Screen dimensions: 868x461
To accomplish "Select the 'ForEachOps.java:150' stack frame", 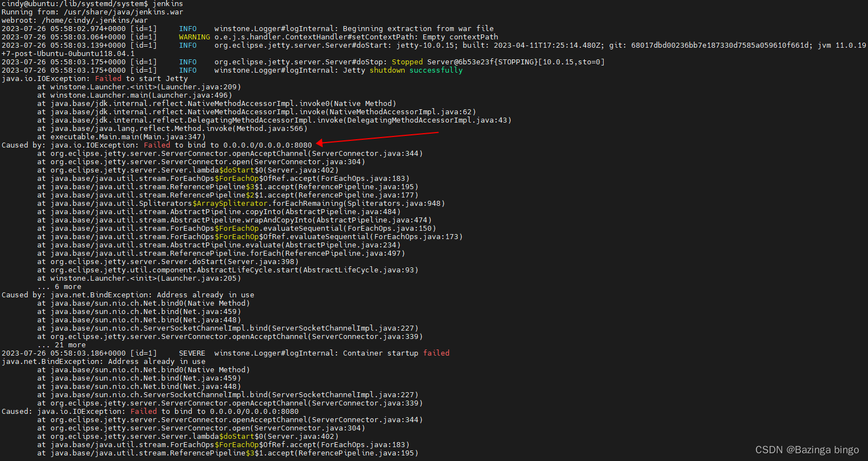I will (x=237, y=229).
